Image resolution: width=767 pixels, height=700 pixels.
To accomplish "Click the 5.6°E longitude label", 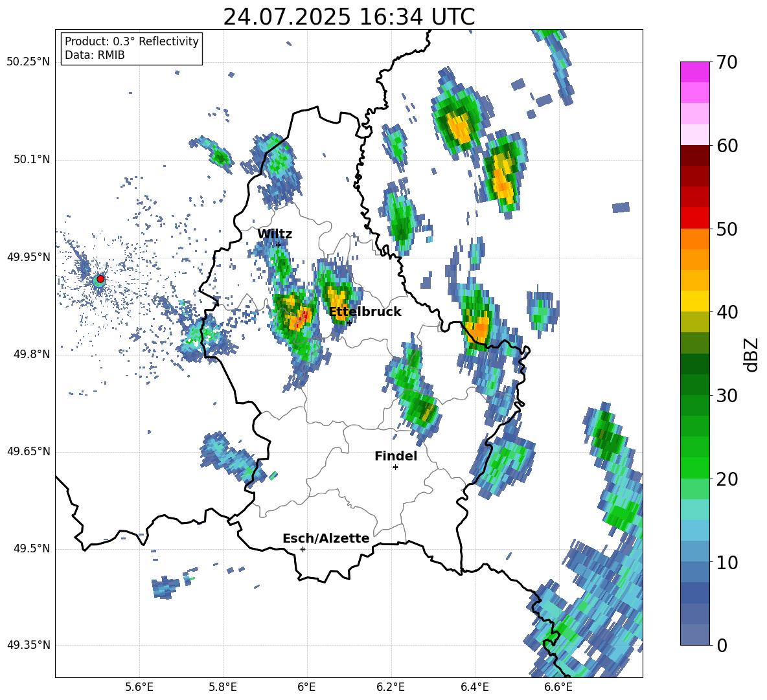I will point(139,687).
